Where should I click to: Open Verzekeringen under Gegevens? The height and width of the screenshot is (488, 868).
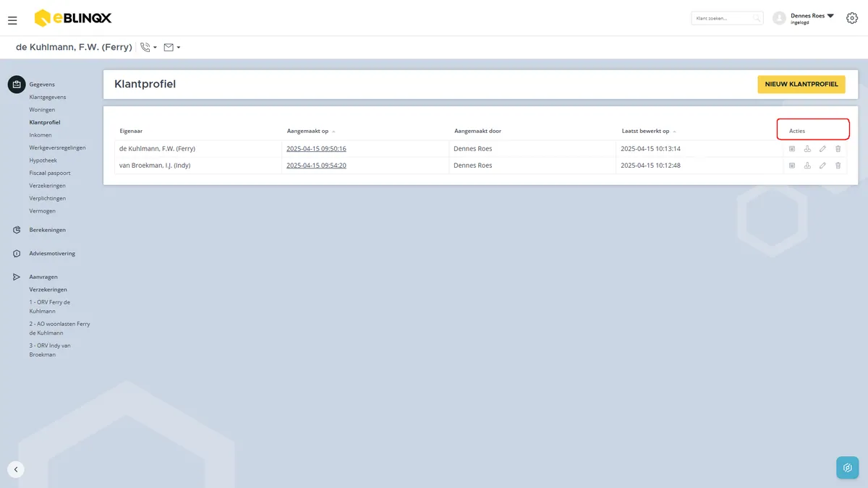48,186
